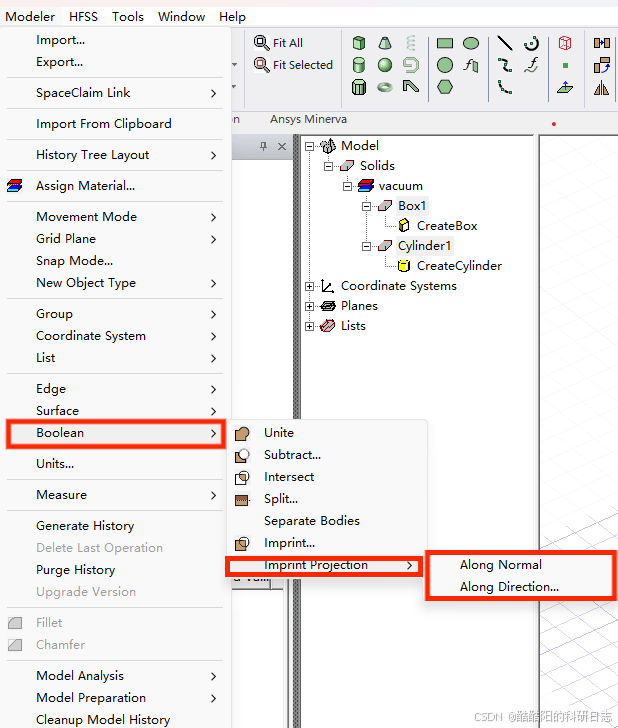Close the side panel with the X

point(282,146)
